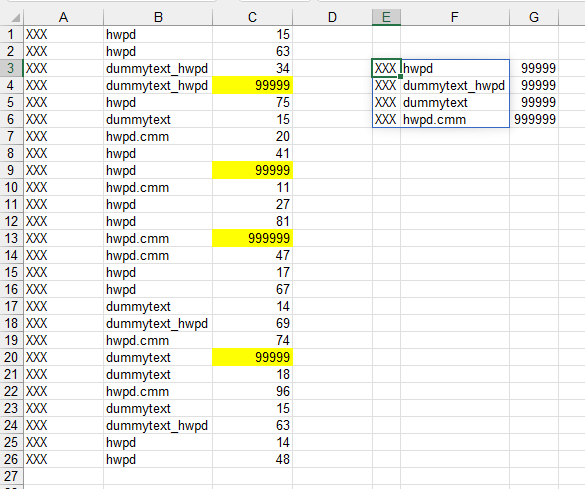Click cell C14 value 47

pyautogui.click(x=253, y=256)
